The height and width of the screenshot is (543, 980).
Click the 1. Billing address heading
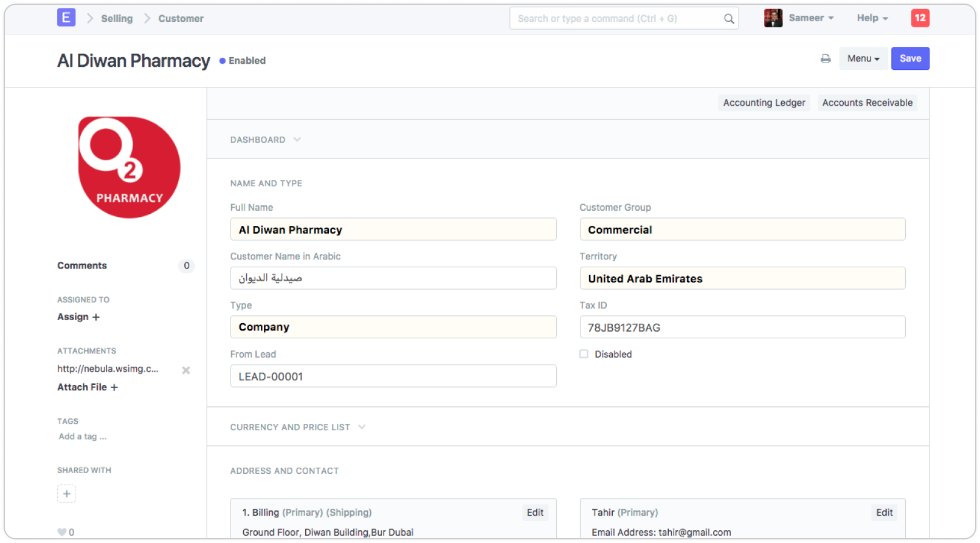pos(307,513)
